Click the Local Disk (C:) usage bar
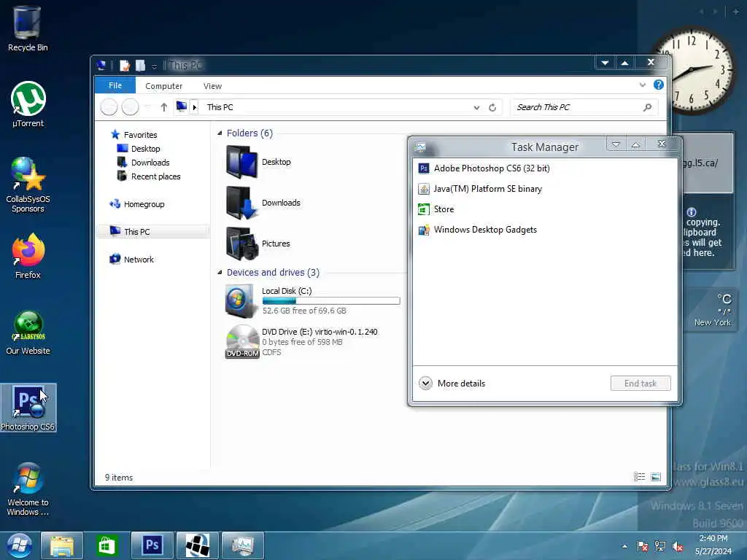747x560 pixels. (x=331, y=301)
